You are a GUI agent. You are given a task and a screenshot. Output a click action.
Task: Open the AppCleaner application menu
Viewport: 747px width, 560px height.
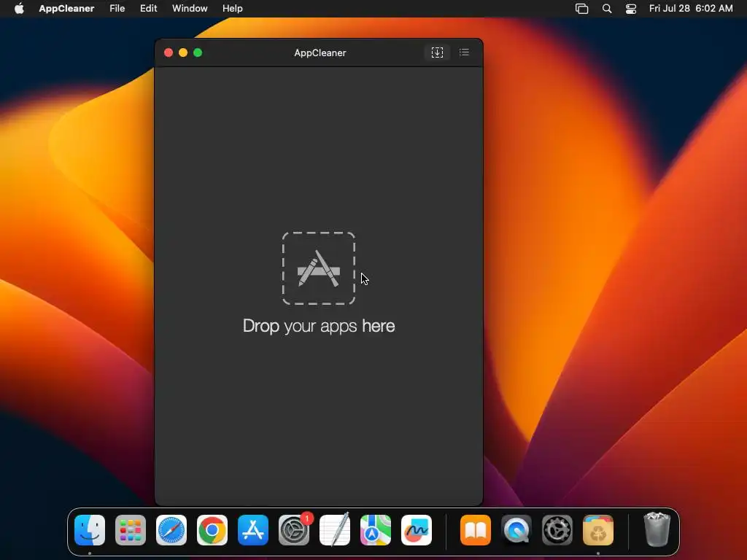point(66,9)
